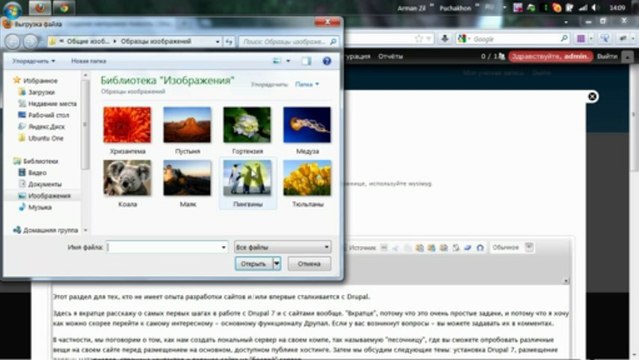
Task: Click Общие изображения breadcrumb in address bar
Action: (88, 42)
